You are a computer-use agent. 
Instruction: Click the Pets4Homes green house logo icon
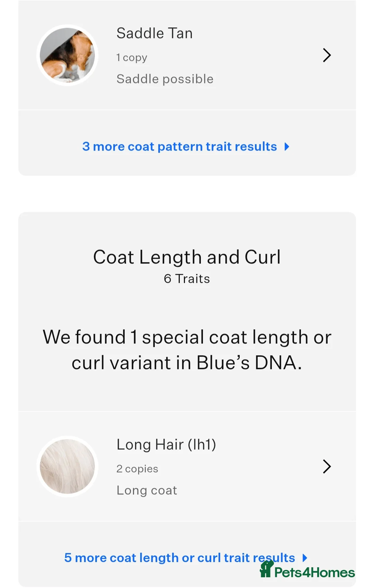pyautogui.click(x=266, y=570)
